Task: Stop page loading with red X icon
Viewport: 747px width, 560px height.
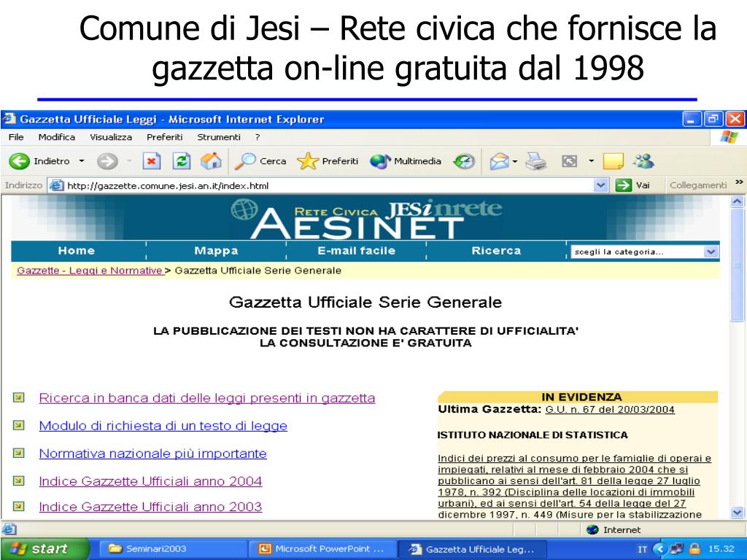Action: click(152, 161)
